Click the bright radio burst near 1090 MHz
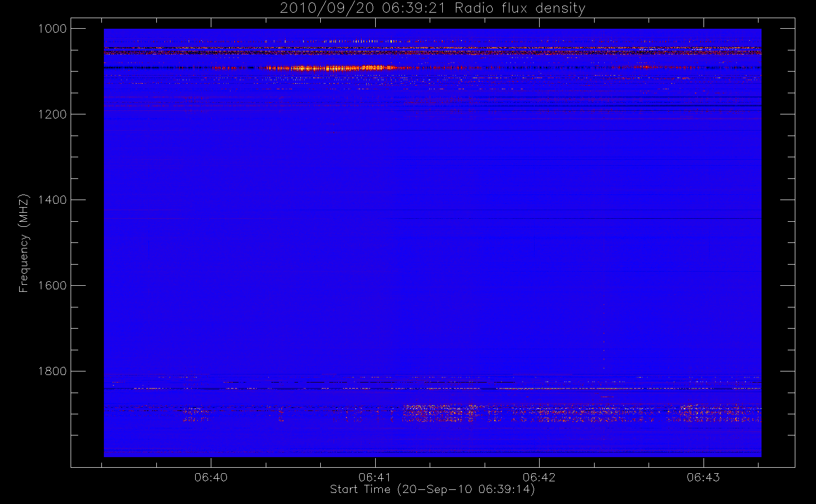816x504 pixels. click(333, 68)
